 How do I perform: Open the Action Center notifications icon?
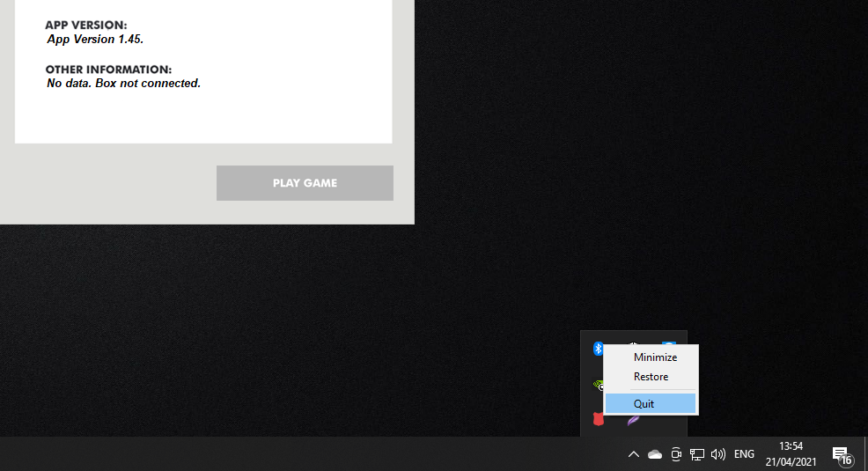click(842, 455)
